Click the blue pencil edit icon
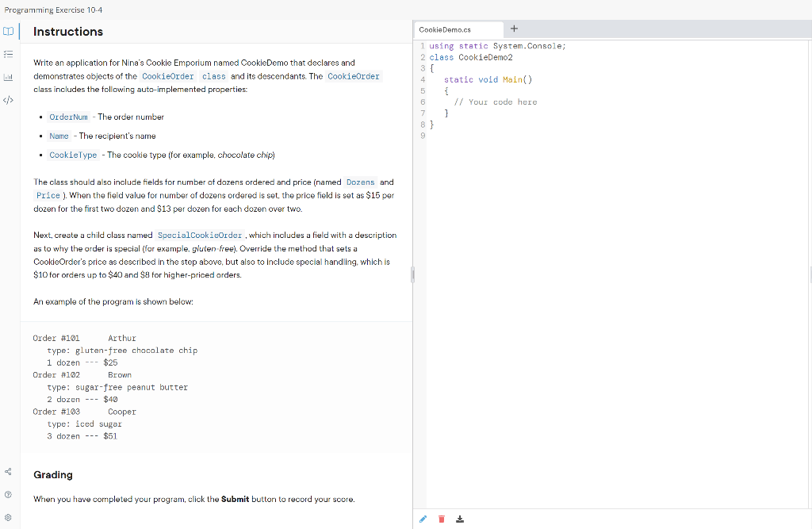The image size is (812, 529). click(423, 519)
